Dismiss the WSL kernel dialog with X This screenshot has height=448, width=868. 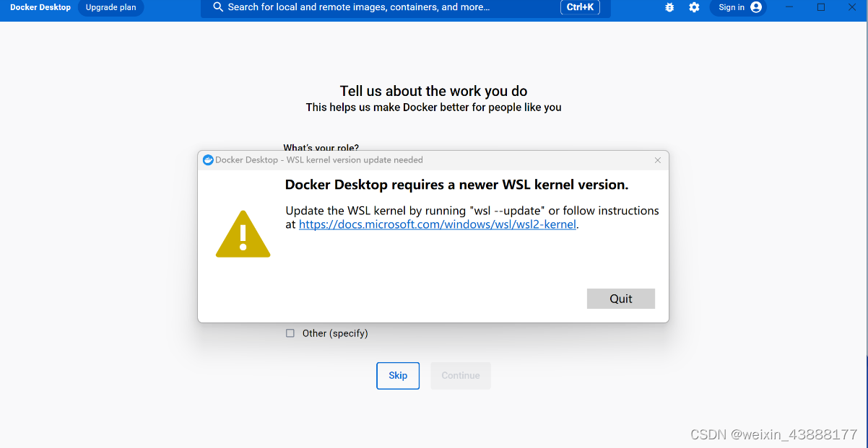coord(657,160)
